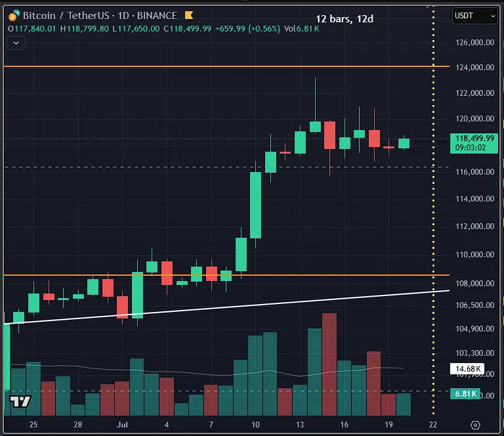This screenshot has width=504, height=436.
Task: Click the 112,000.00 price axis label
Action: [474, 227]
